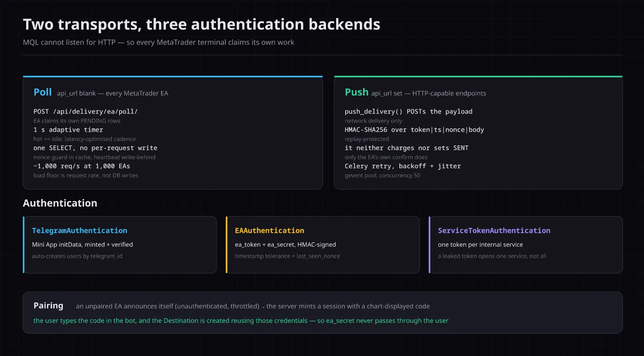The height and width of the screenshot is (356, 644).
Task: Select the '1 s adaptive timer' line
Action: pyautogui.click(x=68, y=130)
